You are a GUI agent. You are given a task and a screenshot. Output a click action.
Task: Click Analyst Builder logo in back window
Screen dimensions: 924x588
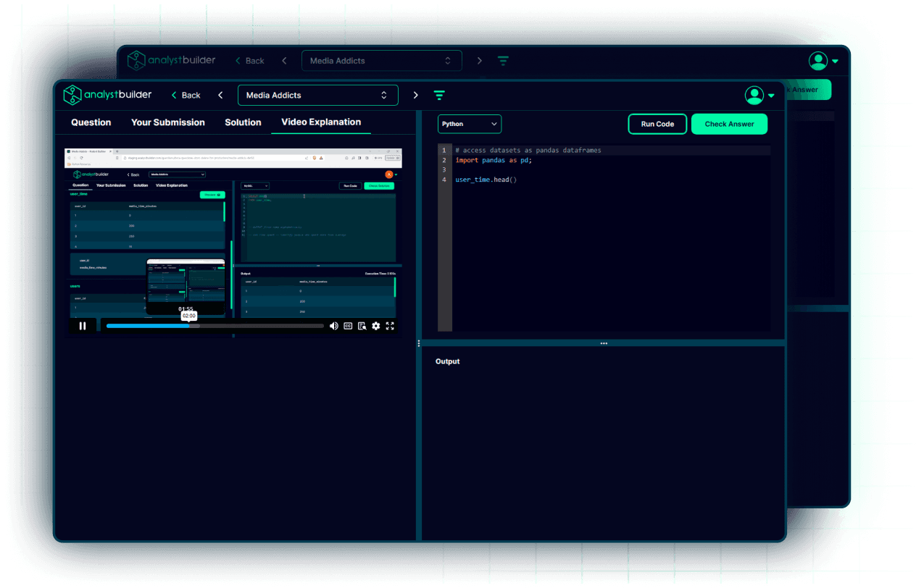point(172,60)
